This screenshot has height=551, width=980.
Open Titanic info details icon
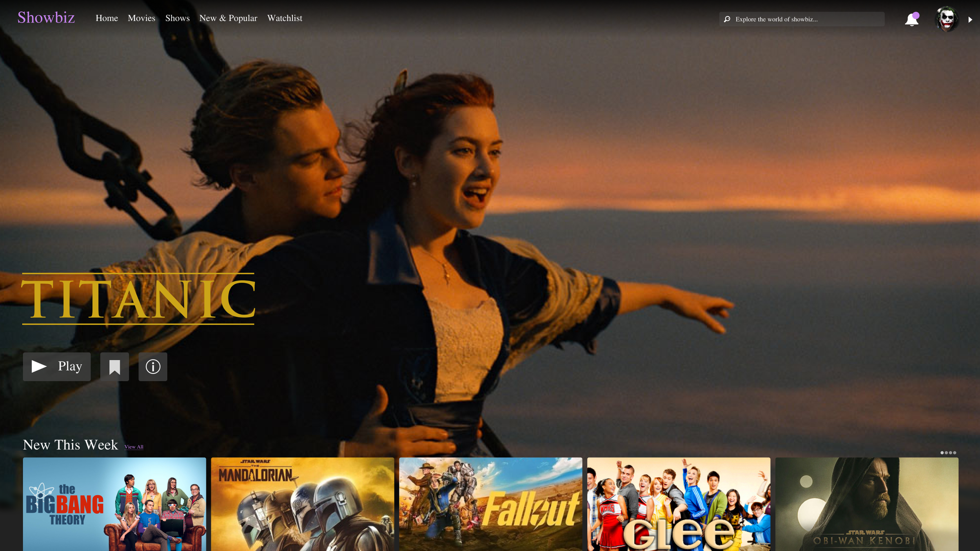153,366
